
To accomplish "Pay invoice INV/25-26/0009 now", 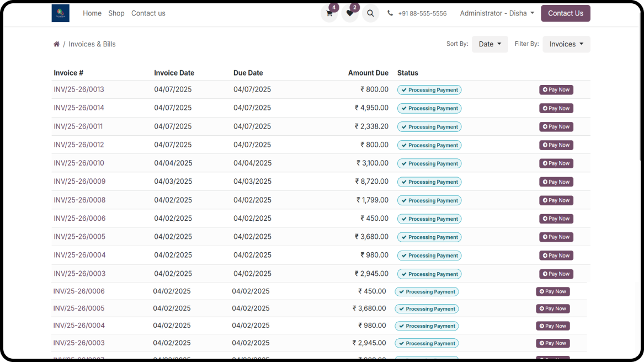I will tap(556, 182).
